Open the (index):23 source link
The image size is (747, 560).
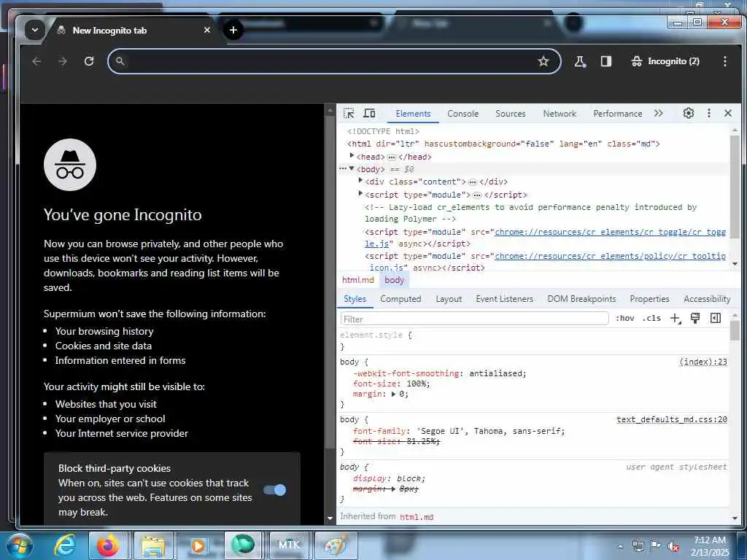(x=703, y=362)
